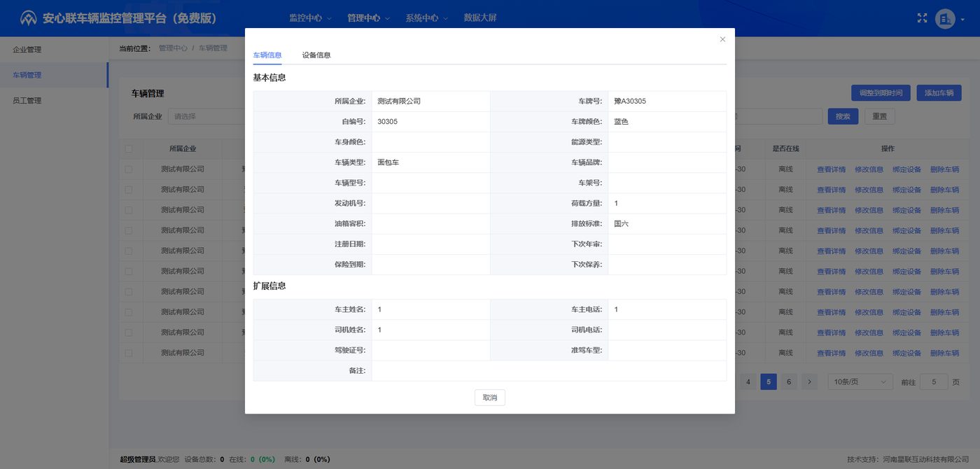Open the 10条/页 page size dropdown

(860, 381)
